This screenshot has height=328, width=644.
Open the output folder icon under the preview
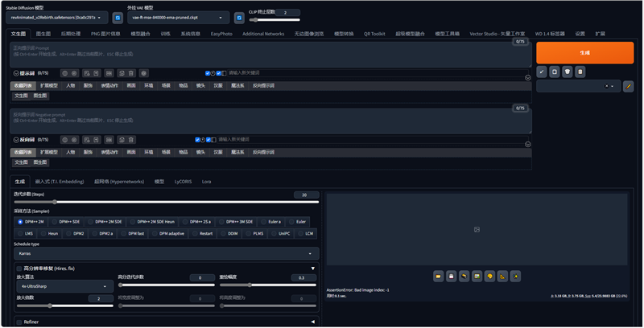439,276
